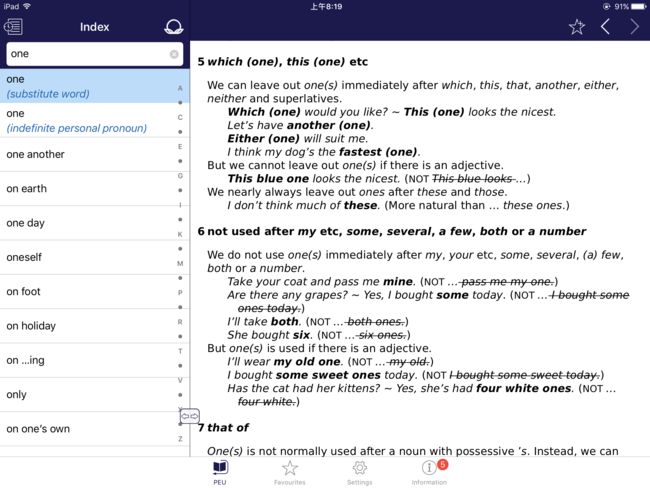Tap the 'Index' panel title
The width and height of the screenshot is (650, 488).
point(95,27)
